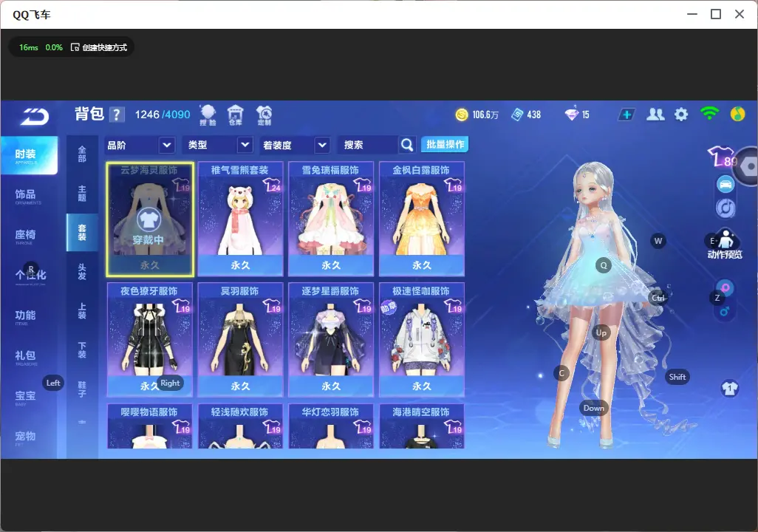Select the 海港晴空服饰 outfit card

click(x=422, y=426)
